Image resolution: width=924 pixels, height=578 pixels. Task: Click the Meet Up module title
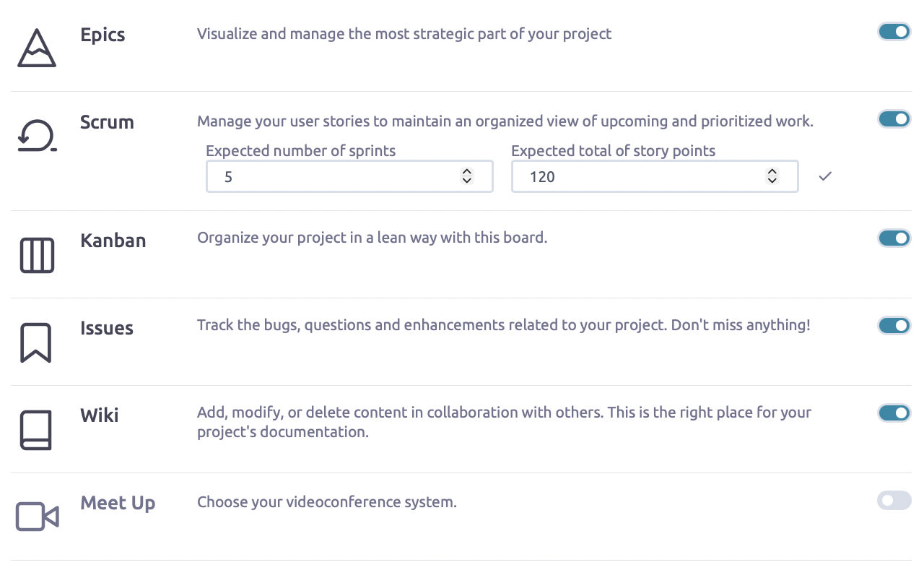pyautogui.click(x=118, y=503)
